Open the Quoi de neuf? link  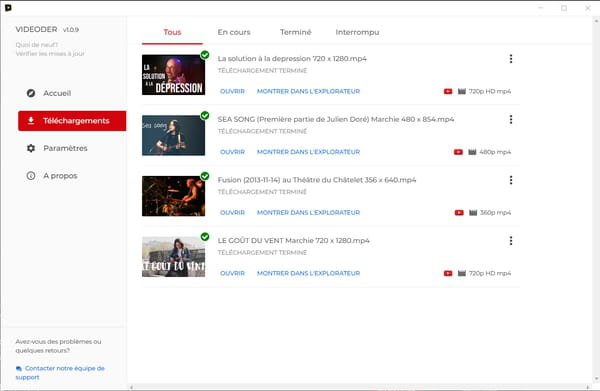tap(37, 45)
